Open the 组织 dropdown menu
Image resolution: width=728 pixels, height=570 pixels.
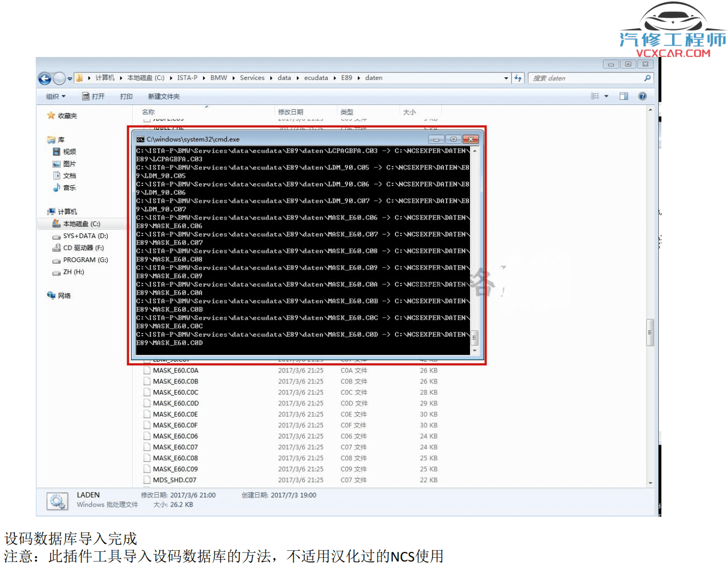click(55, 96)
